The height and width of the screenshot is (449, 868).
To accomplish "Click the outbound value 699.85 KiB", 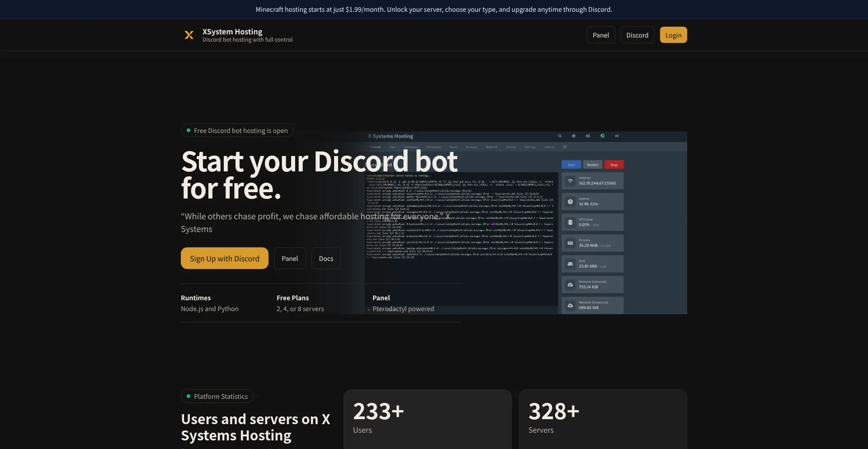I will pos(589,308).
